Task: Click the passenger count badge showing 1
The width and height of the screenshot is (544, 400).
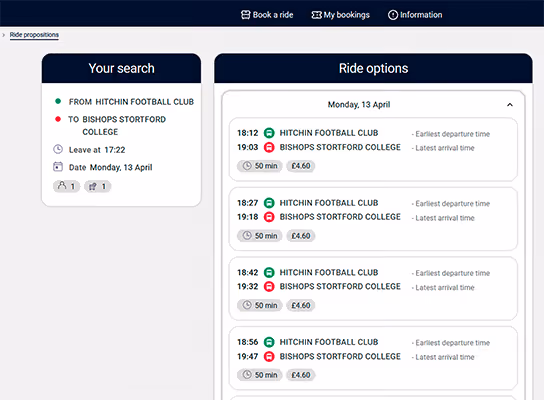Action: pyautogui.click(x=66, y=186)
